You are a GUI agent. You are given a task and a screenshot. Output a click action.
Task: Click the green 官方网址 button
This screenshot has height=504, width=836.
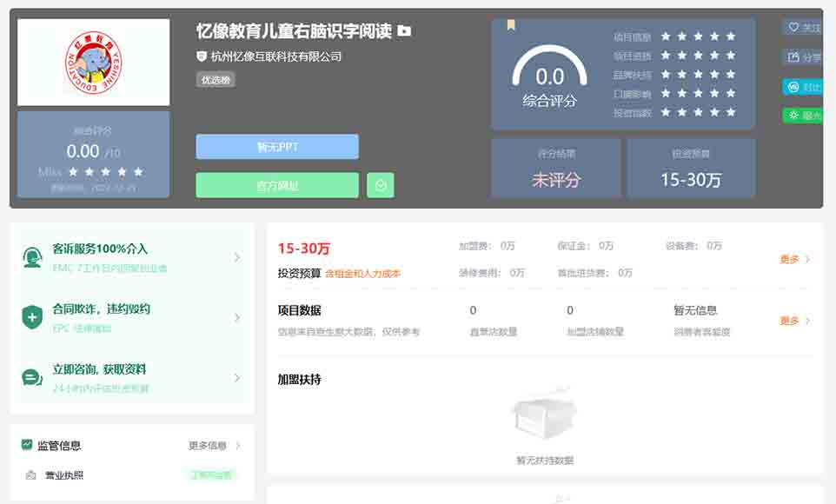coord(276,185)
